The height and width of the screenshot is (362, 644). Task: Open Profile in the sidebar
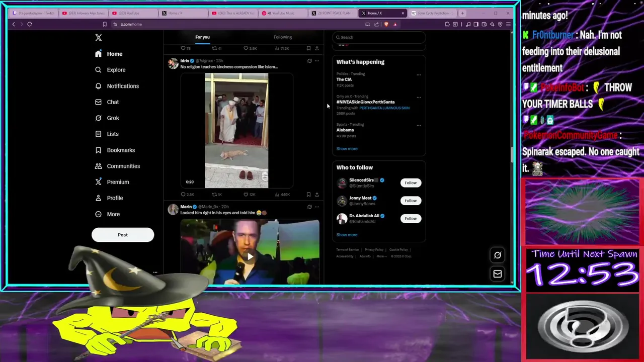(x=109, y=198)
